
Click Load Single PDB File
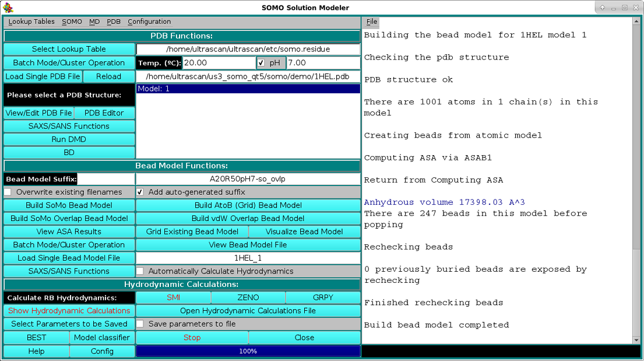43,76
